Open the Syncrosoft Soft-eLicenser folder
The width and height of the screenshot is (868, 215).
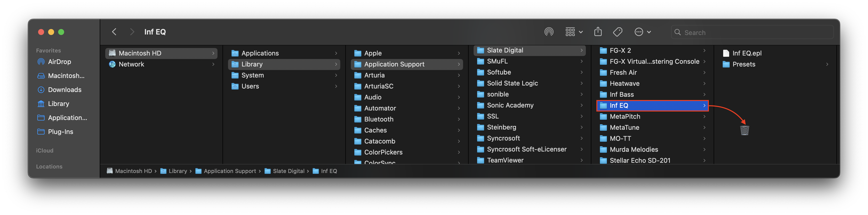(x=529, y=149)
